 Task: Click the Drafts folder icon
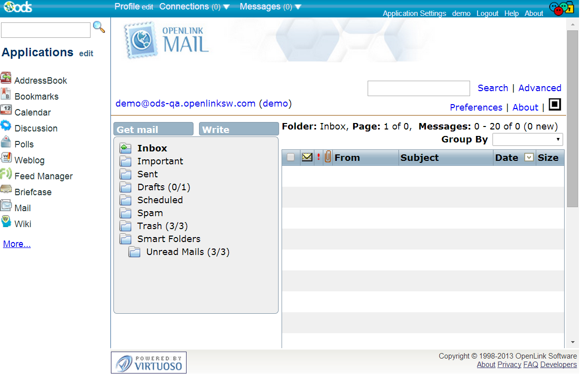(x=126, y=187)
